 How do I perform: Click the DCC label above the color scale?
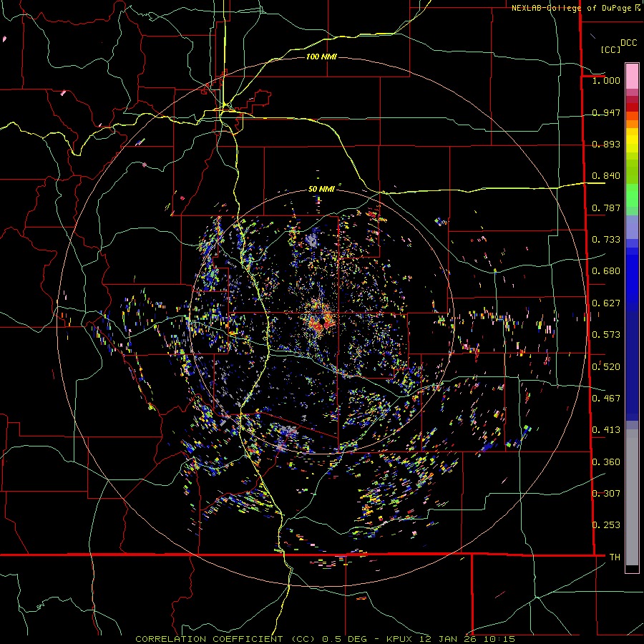(x=628, y=43)
